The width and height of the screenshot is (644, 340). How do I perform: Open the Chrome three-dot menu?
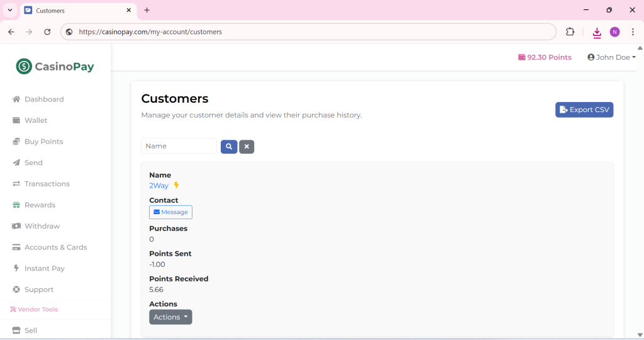[633, 31]
